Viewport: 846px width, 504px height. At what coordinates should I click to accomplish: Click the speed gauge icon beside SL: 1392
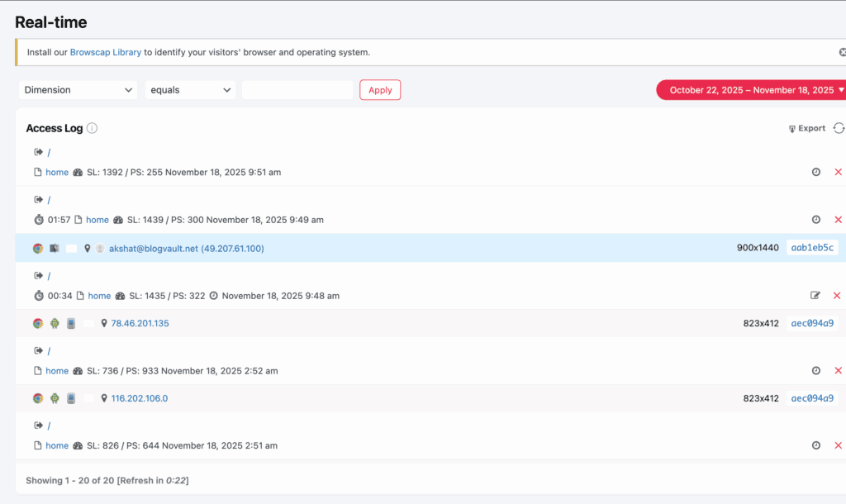(78, 172)
